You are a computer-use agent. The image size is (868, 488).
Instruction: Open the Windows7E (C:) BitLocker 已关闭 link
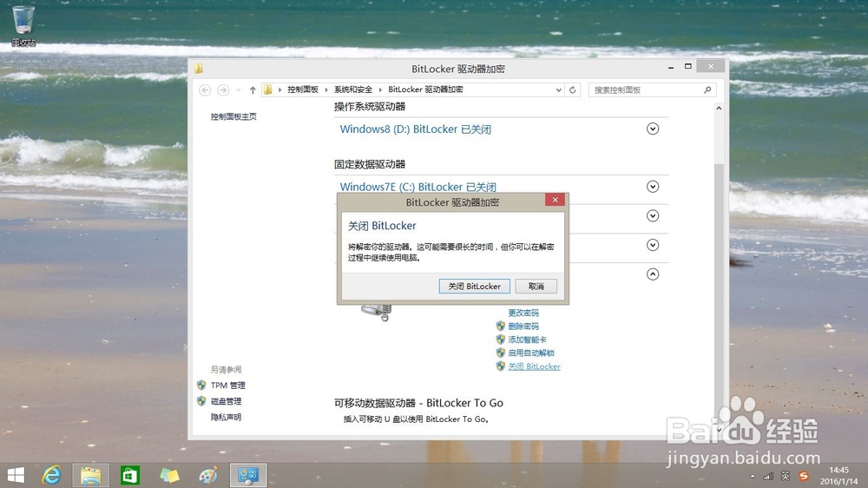click(418, 187)
